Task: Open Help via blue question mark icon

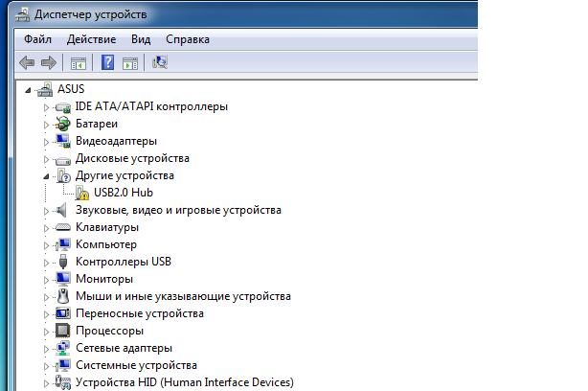Action: coord(107,62)
